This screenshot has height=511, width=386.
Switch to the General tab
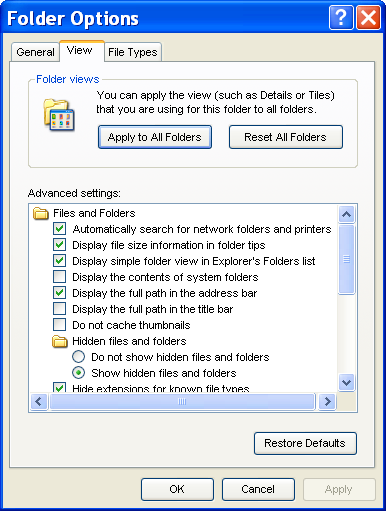pyautogui.click(x=35, y=52)
